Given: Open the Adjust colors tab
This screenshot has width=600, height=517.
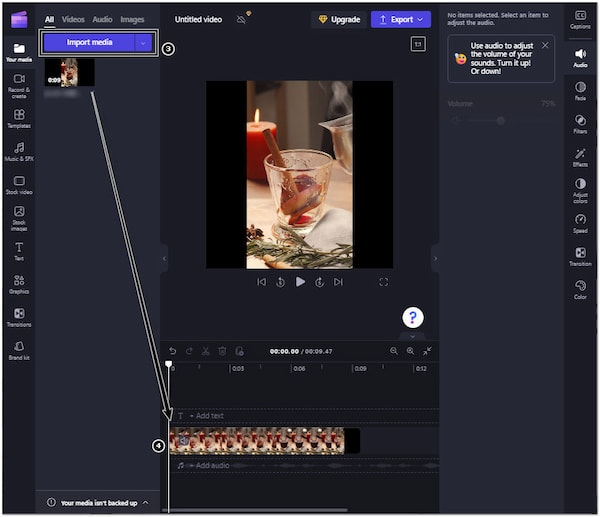Looking at the screenshot, I should tap(580, 190).
